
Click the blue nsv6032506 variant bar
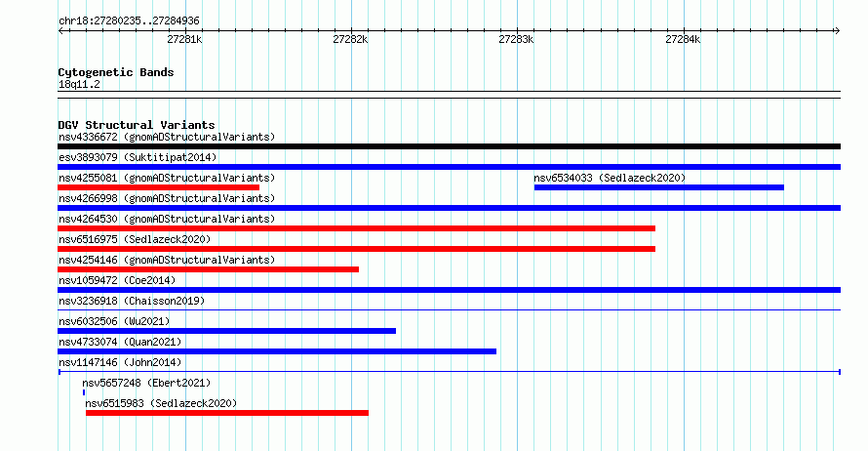coord(227,331)
